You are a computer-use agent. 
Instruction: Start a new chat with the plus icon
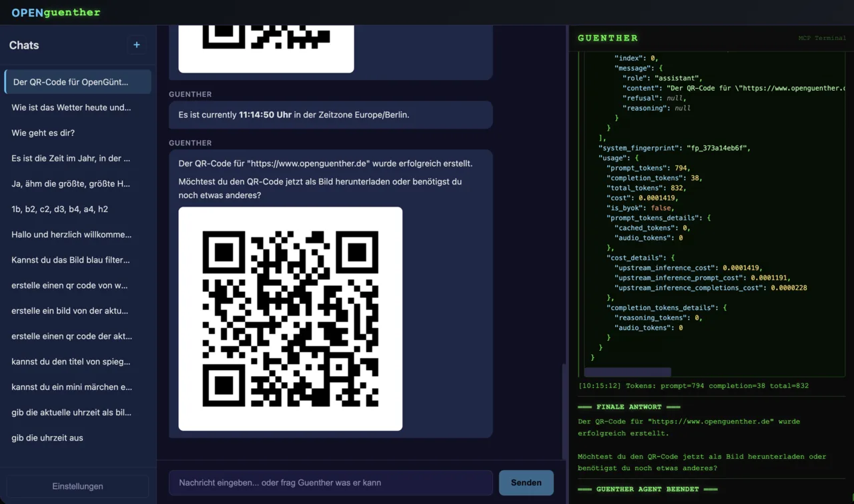point(137,45)
